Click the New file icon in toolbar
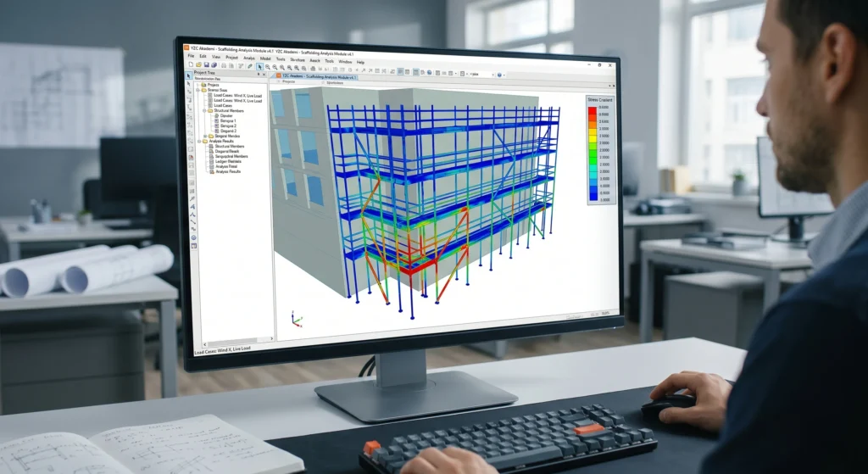The width and height of the screenshot is (868, 474). pos(191,64)
